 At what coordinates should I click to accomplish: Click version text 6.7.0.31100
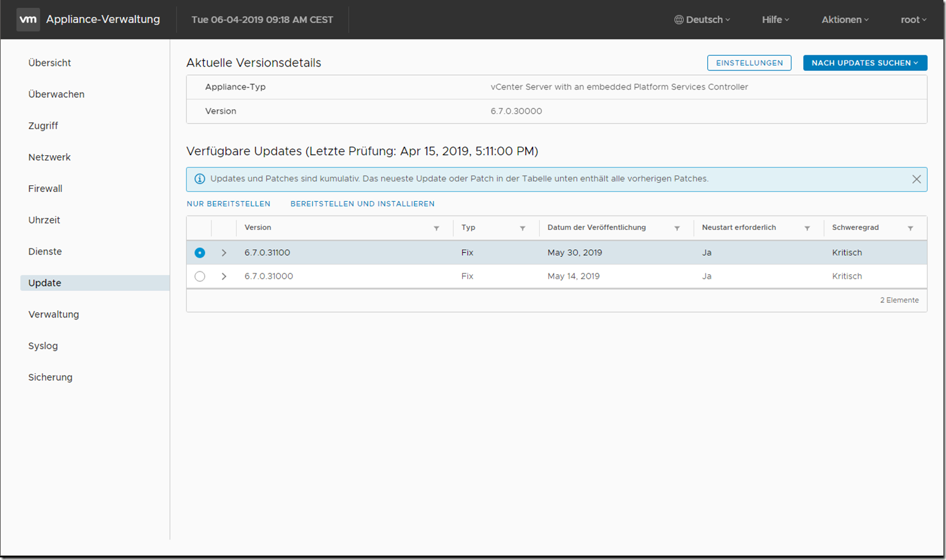[267, 252]
